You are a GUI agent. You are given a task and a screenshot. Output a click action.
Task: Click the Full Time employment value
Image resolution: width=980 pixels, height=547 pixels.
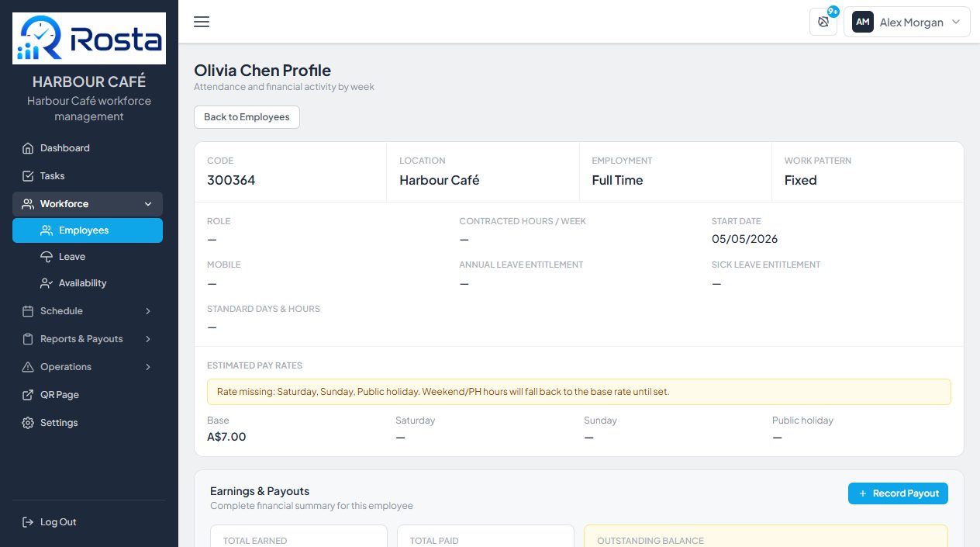pos(617,180)
